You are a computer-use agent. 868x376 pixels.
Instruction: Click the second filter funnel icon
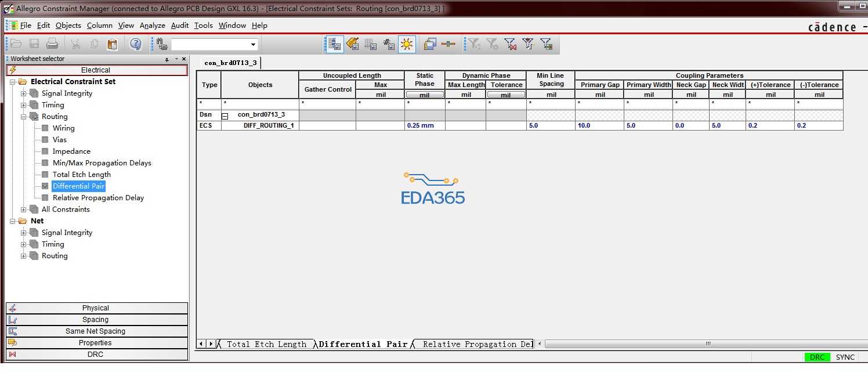(492, 44)
